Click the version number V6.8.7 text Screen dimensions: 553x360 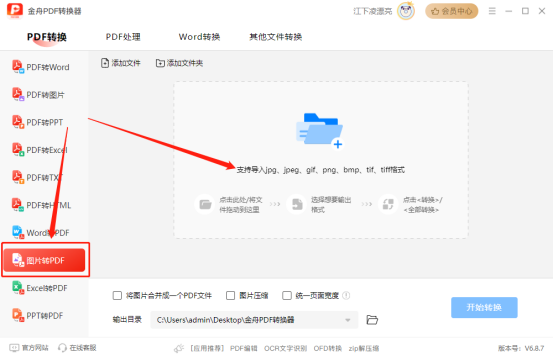tap(534, 348)
